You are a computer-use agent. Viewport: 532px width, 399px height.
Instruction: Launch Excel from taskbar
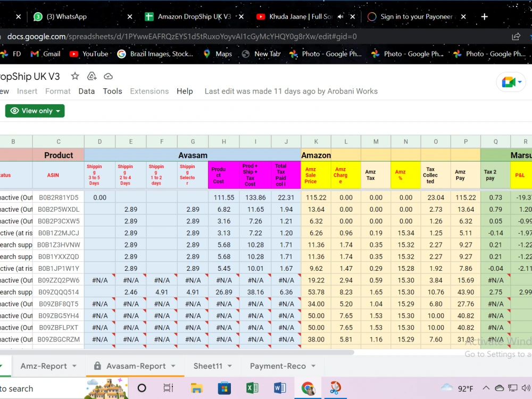tap(252, 388)
